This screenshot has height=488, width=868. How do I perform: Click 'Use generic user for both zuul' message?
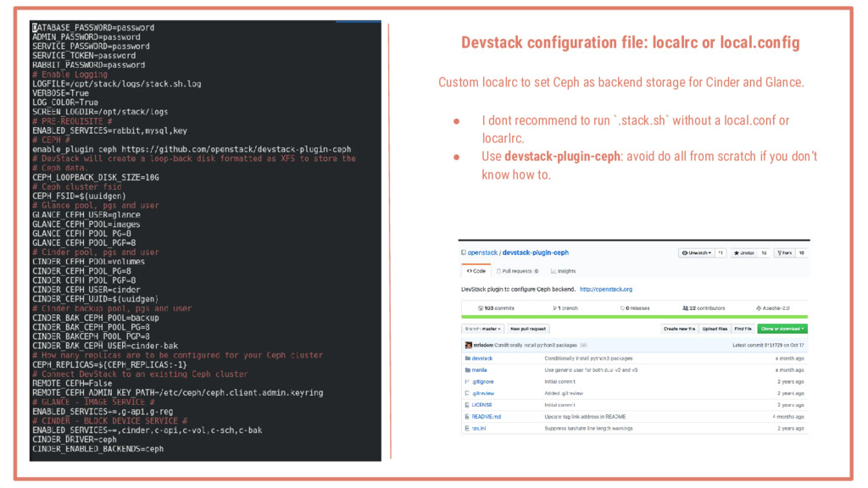(591, 370)
